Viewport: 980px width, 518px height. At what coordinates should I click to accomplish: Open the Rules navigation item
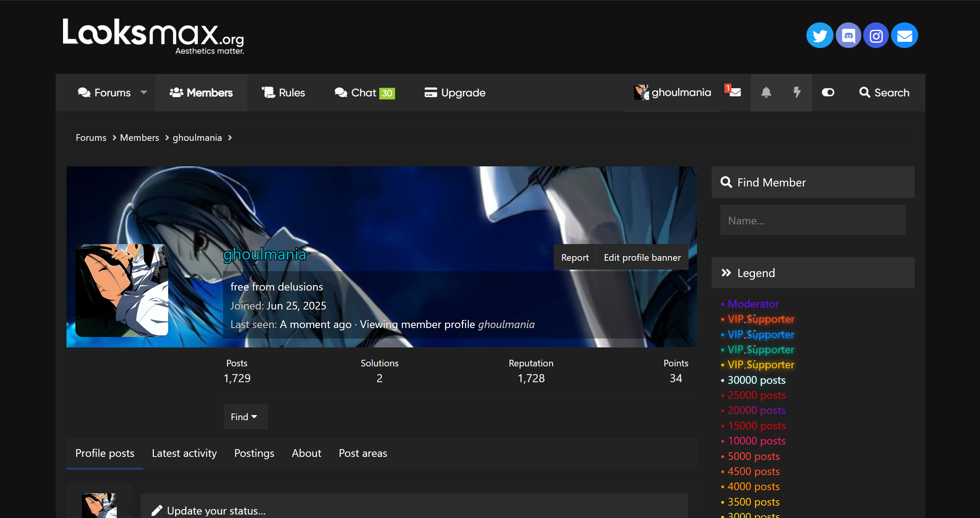coord(283,93)
